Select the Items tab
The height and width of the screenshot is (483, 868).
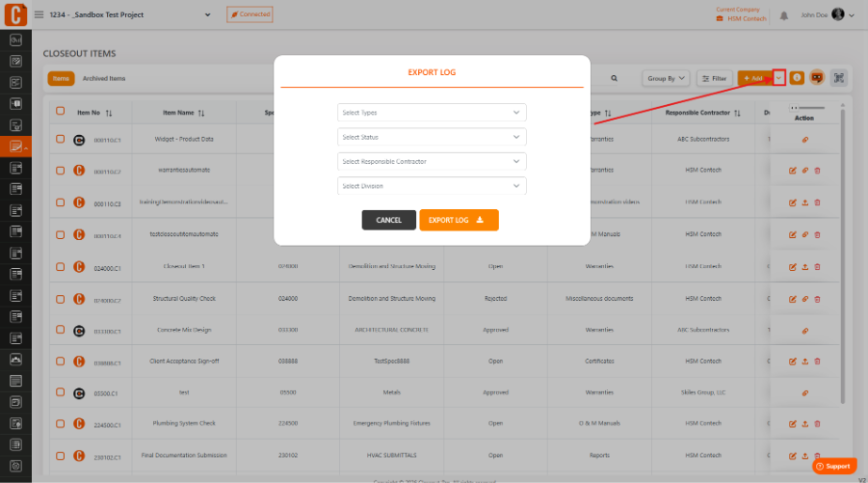(x=61, y=79)
